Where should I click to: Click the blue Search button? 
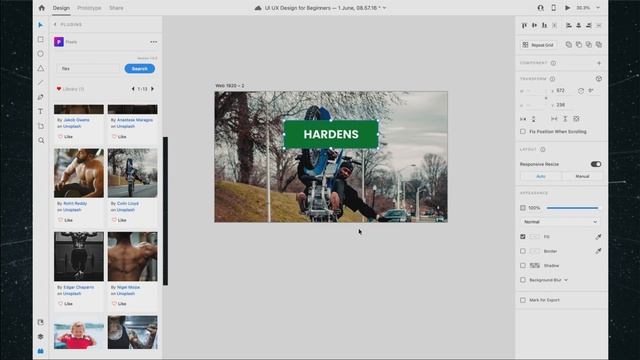click(140, 69)
